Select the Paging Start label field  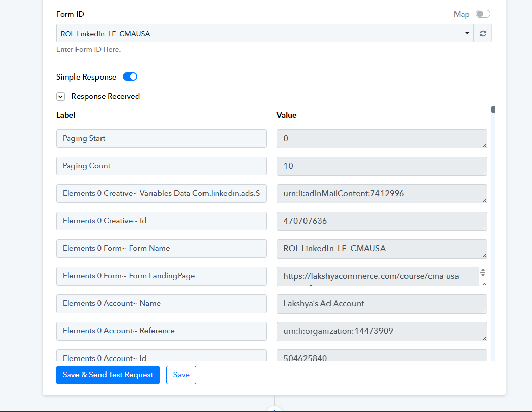pos(161,138)
